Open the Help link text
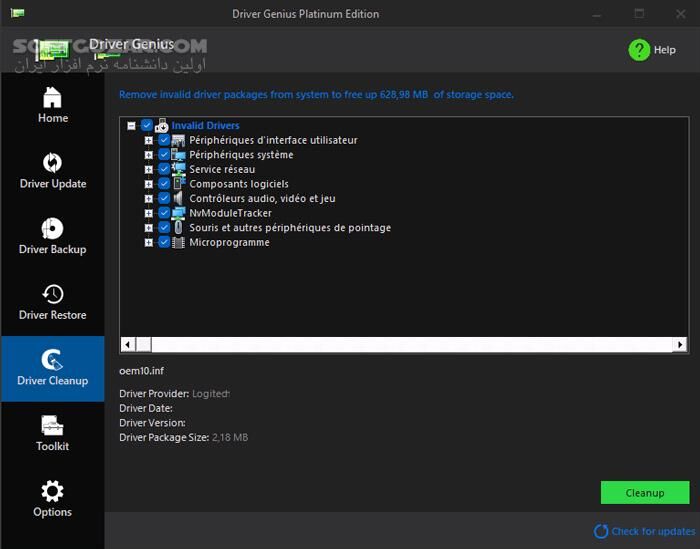This screenshot has width=700, height=549. [664, 50]
